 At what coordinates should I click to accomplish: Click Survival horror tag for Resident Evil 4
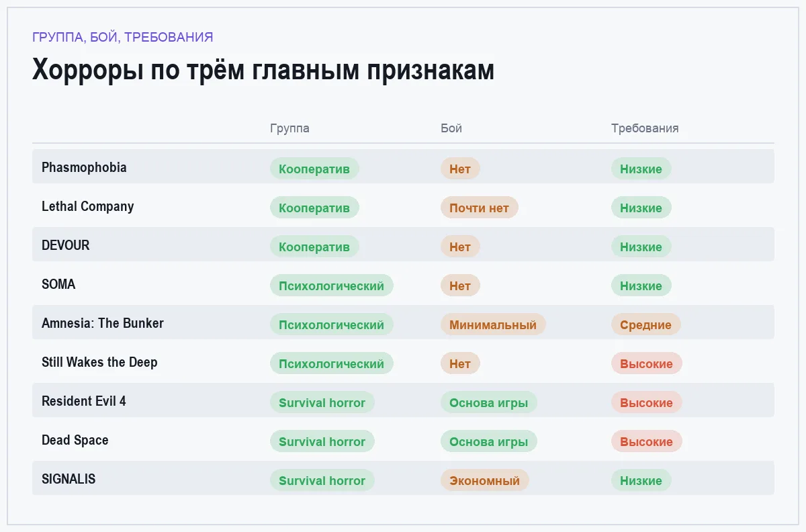pos(322,402)
